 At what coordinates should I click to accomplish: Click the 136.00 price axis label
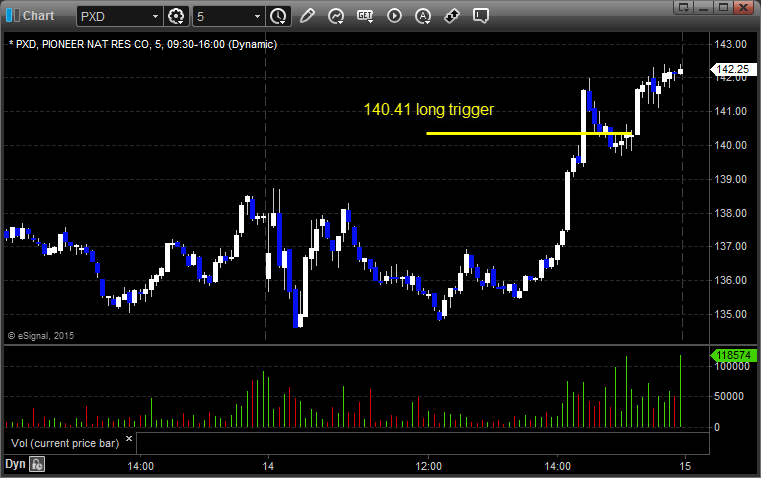[x=730, y=280]
